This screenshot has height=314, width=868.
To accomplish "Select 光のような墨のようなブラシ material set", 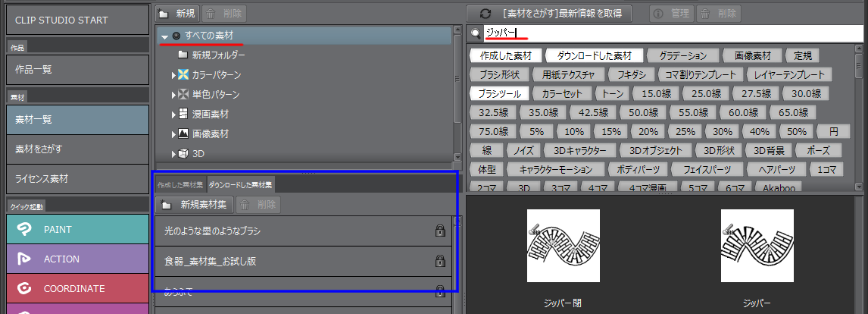I will (304, 231).
